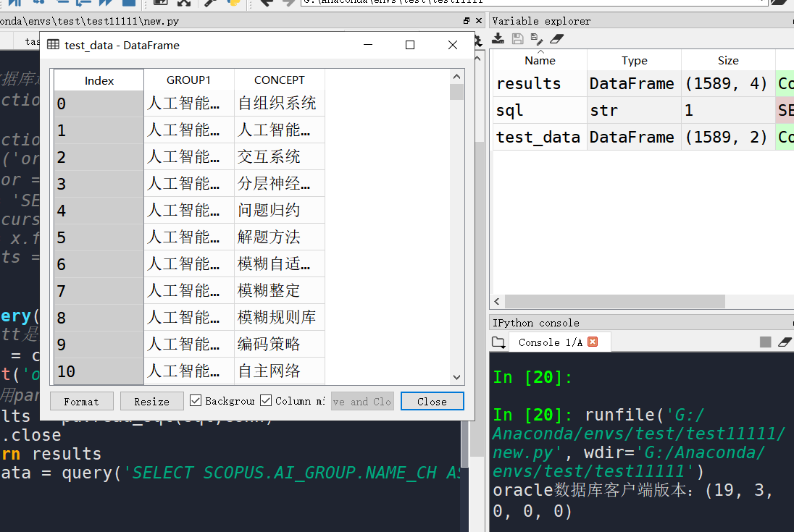Select the Console 1/A tab
Image resolution: width=794 pixels, height=532 pixels.
pos(549,342)
